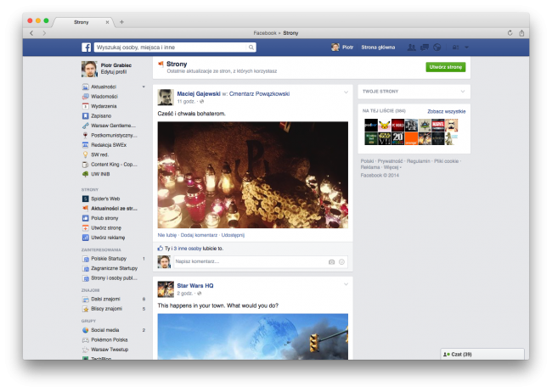552x392 pixels.
Task: Open Wiadomości in sidebar
Action: click(104, 97)
